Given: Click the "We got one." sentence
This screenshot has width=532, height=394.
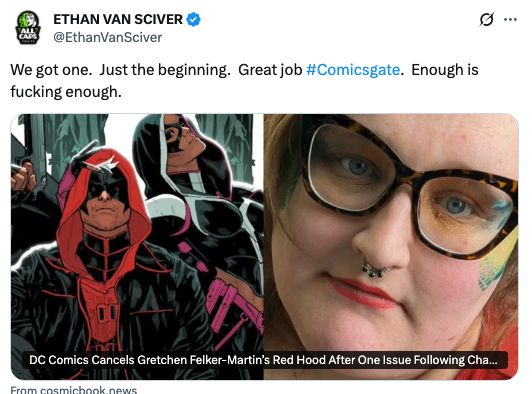Looking at the screenshot, I should (x=51, y=70).
